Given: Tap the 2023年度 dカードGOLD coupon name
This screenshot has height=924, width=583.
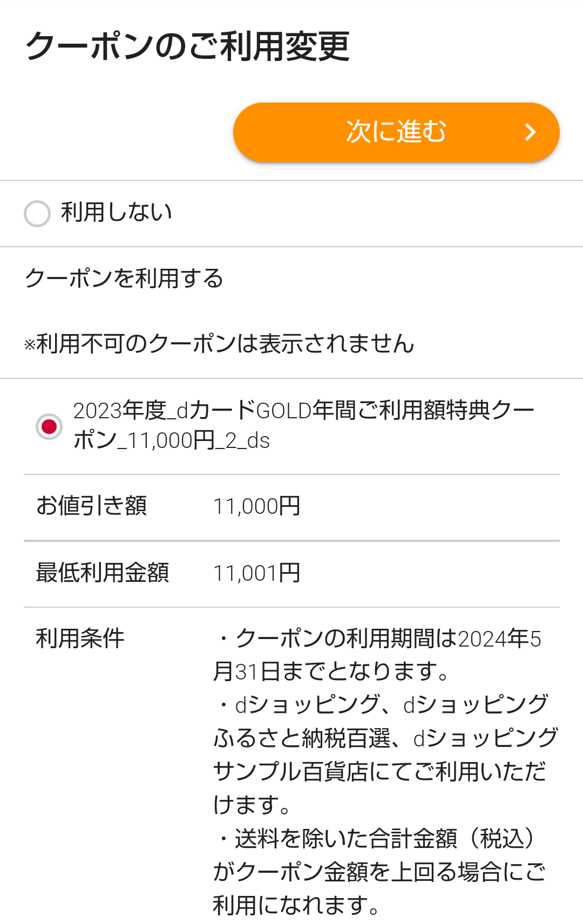Looking at the screenshot, I should pos(303,425).
